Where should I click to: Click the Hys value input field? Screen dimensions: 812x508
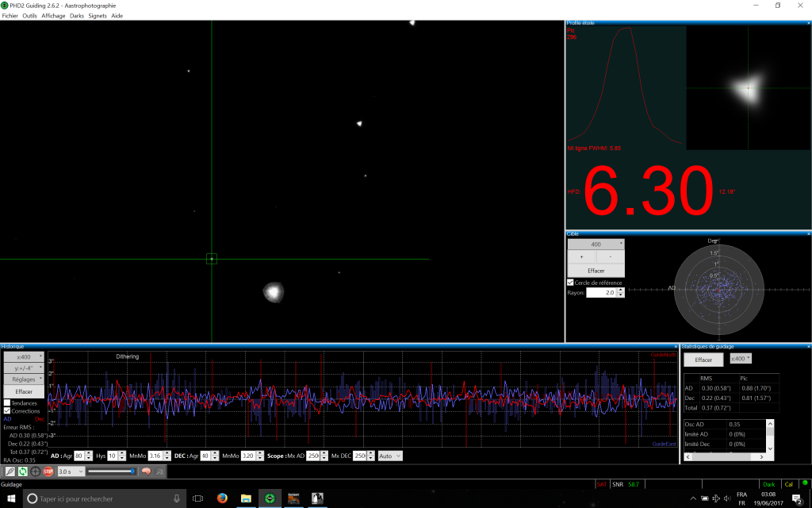pos(113,456)
